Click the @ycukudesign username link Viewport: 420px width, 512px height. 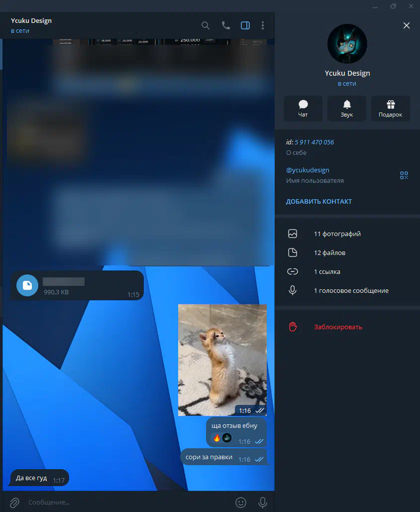(308, 170)
